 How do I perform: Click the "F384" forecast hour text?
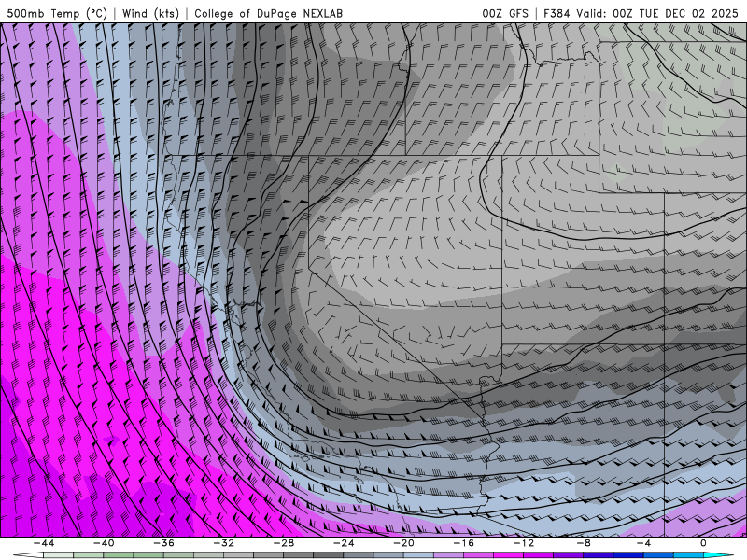(x=557, y=13)
